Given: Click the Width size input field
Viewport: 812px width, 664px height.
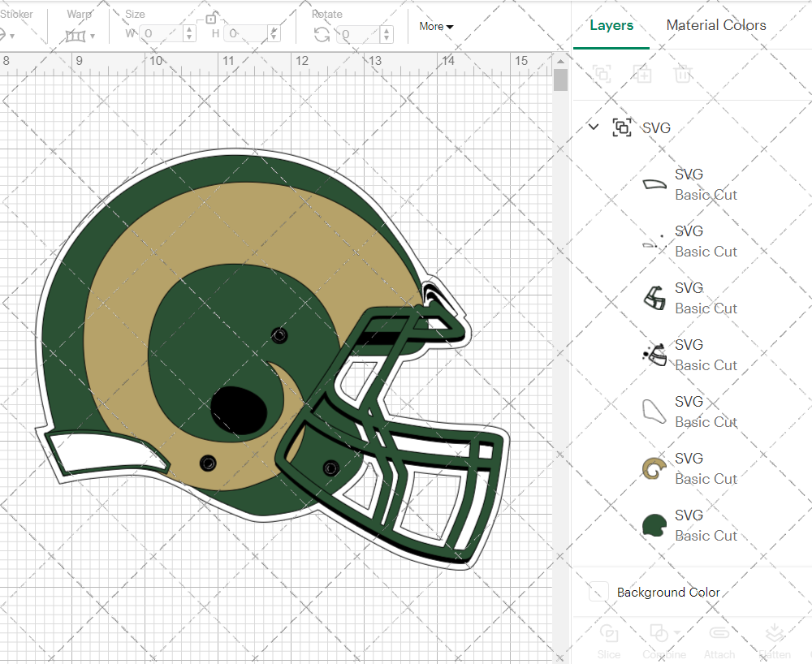Looking at the screenshot, I should pos(162,34).
